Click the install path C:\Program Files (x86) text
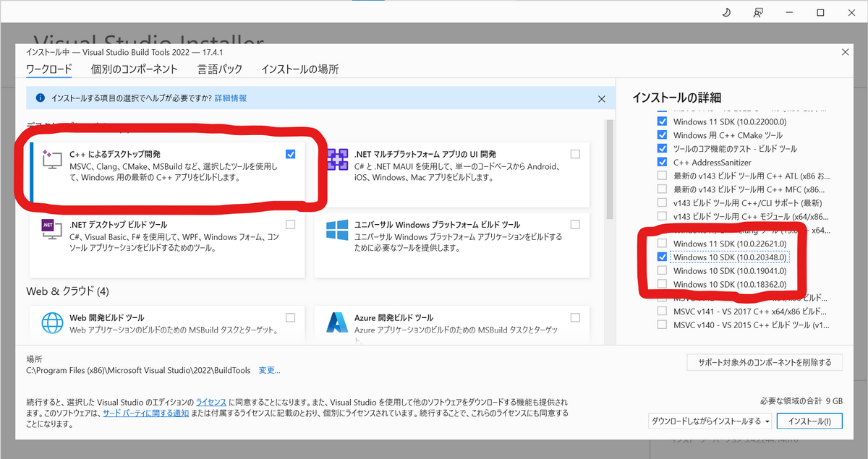 tap(138, 370)
